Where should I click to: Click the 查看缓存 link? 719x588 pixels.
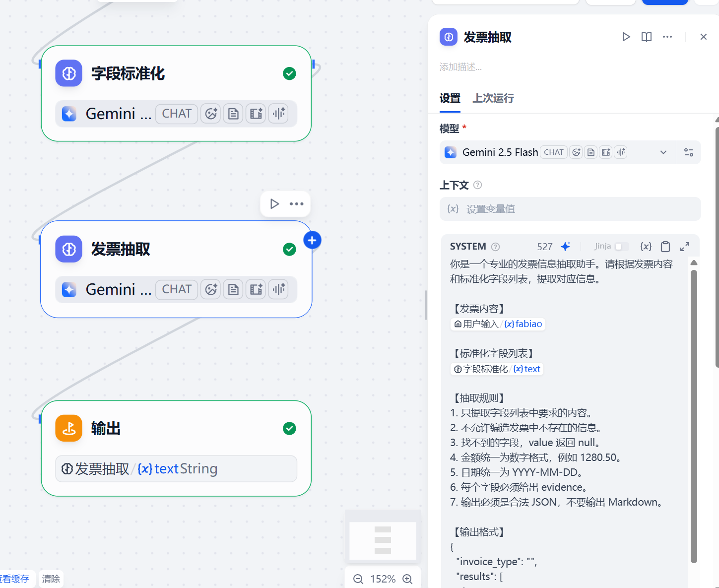(15, 579)
